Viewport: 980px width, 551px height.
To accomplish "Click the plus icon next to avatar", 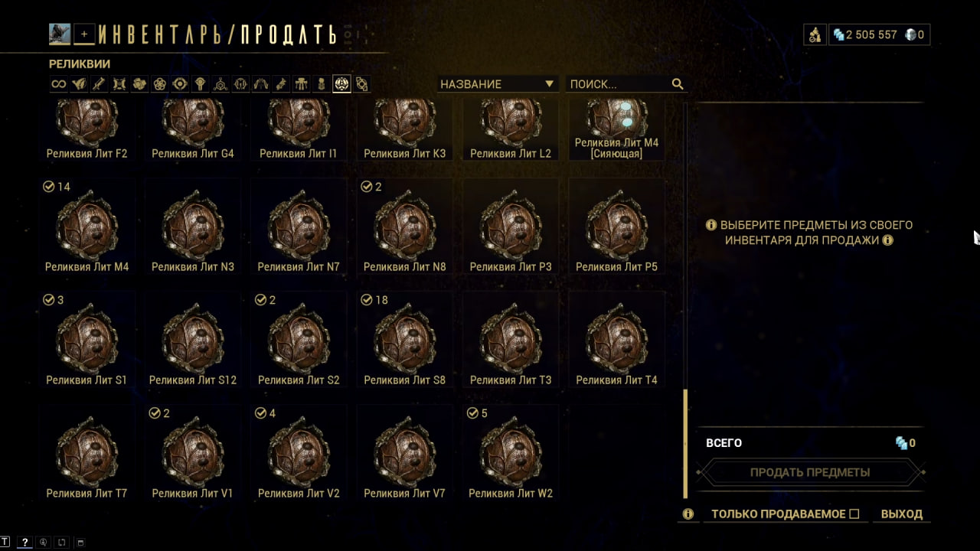I will point(84,34).
